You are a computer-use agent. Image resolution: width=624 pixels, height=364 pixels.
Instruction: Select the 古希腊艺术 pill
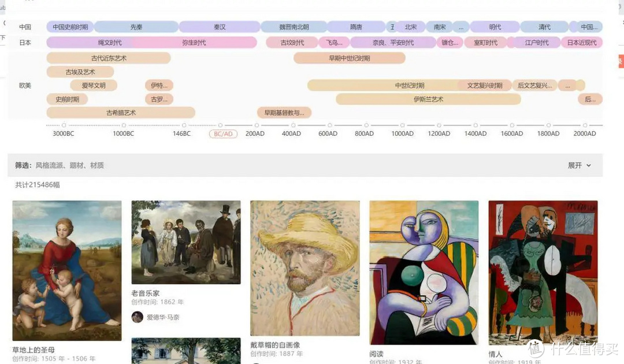[121, 113]
